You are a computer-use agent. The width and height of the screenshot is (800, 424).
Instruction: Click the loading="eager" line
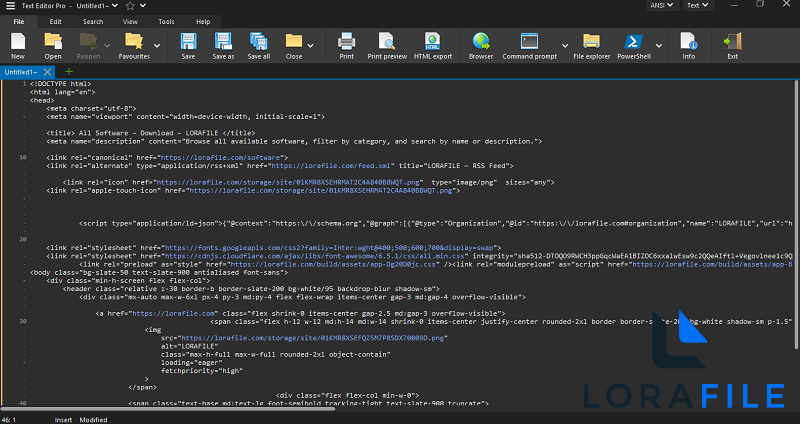tap(192, 363)
